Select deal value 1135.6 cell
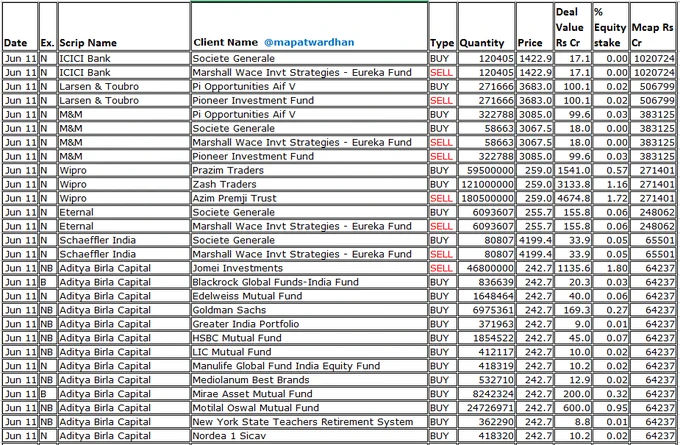The height and width of the screenshot is (445, 680). click(x=572, y=268)
